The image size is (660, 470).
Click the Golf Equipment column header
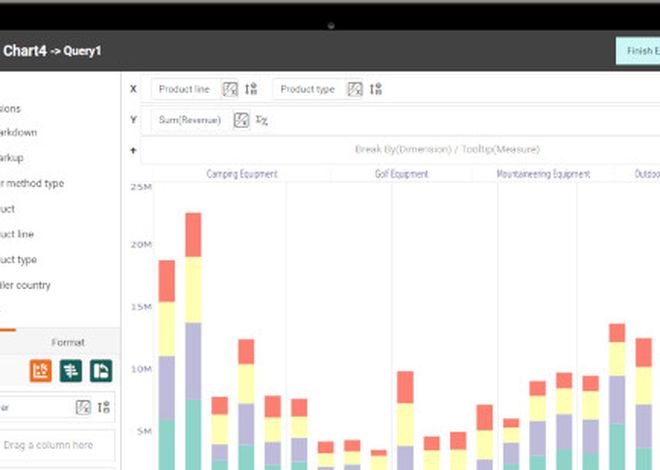tap(402, 174)
